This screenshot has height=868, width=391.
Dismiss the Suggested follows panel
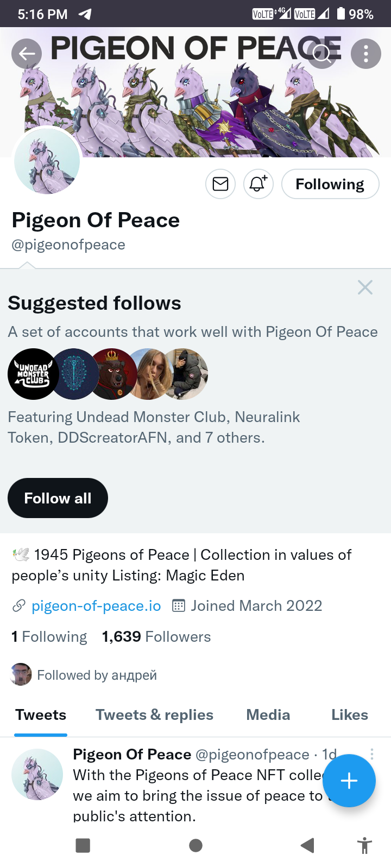(x=365, y=288)
